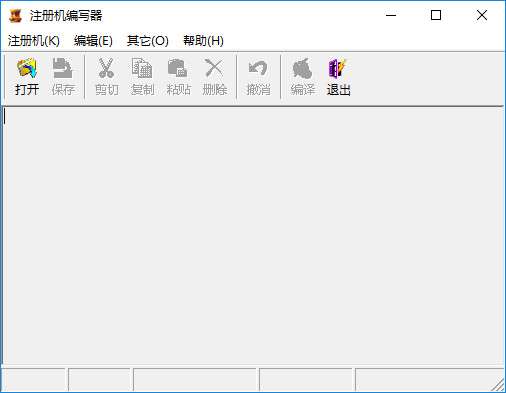Click the first status bar panel

point(33,379)
